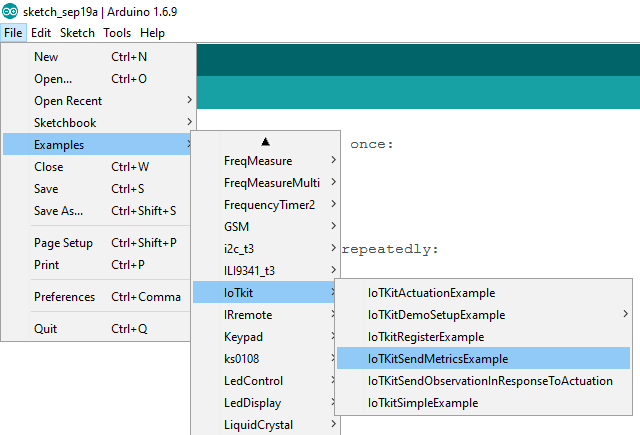Click the scroll-up arrow atop Examples submenu

pyautogui.click(x=265, y=142)
